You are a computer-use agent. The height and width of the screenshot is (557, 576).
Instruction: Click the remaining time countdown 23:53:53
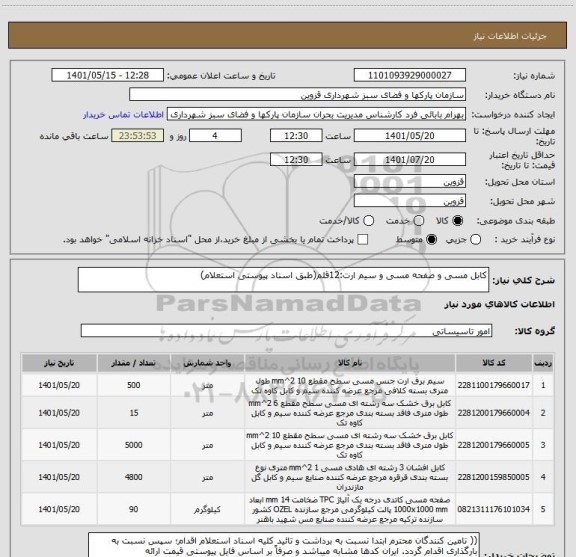click(138, 136)
